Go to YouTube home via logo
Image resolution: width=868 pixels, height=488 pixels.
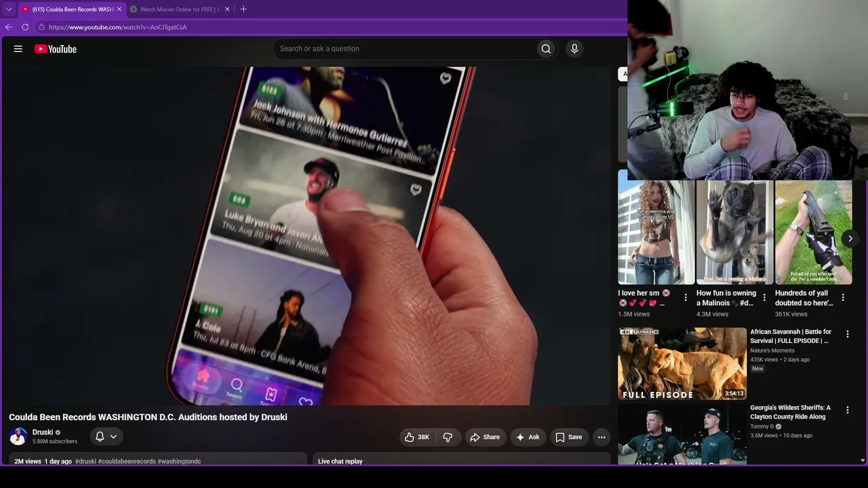coord(56,49)
